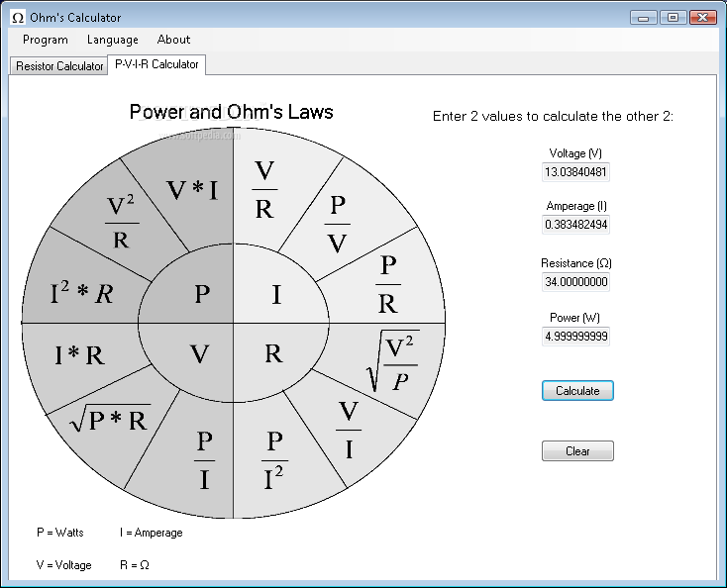Image resolution: width=727 pixels, height=588 pixels.
Task: Click the Ohm's Calculator omega title icon
Action: point(18,18)
